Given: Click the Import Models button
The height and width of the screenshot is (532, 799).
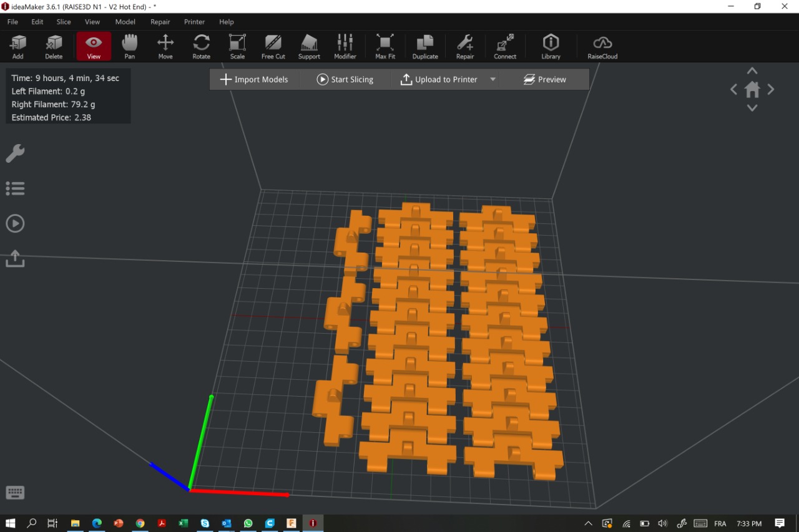Looking at the screenshot, I should click(255, 79).
